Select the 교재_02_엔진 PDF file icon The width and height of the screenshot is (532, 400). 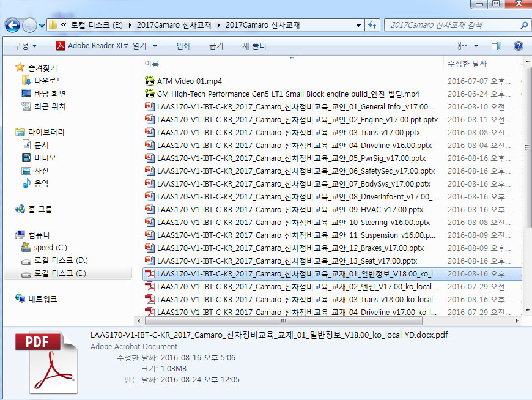150,287
